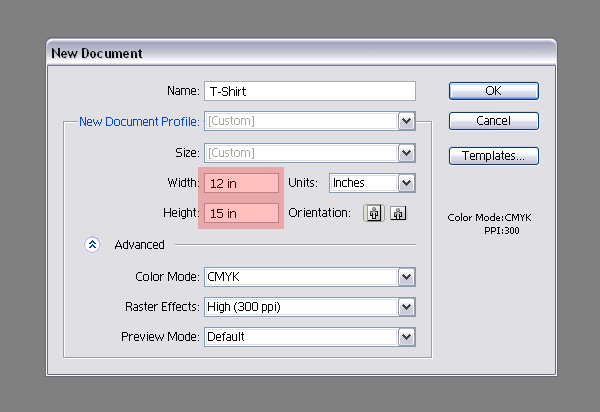Open Preview Mode dropdown arrow
Screen dimensions: 600x412
click(x=406, y=337)
